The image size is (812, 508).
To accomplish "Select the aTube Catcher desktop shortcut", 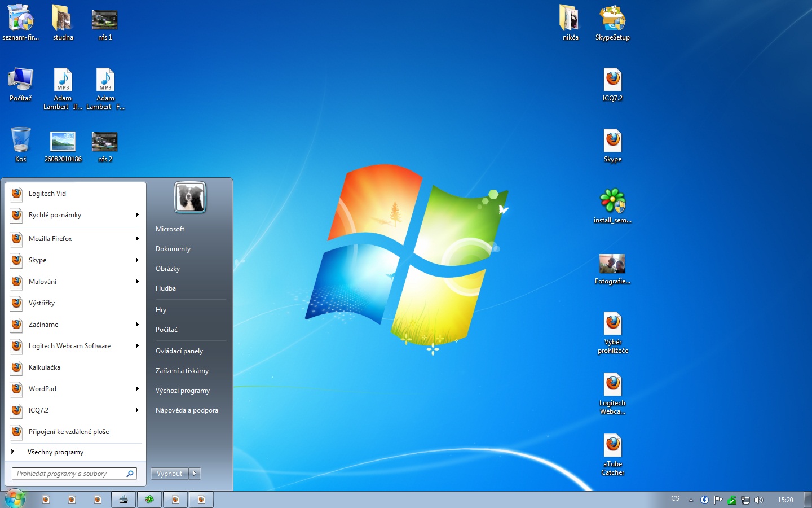I will pos(612,455).
